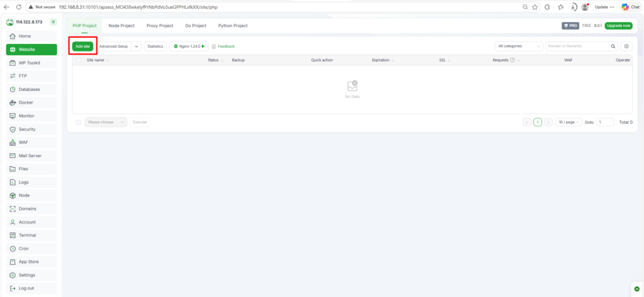Screen dimensions: 644x297
Task: Switch to the Python Project tab
Action: coord(233,26)
